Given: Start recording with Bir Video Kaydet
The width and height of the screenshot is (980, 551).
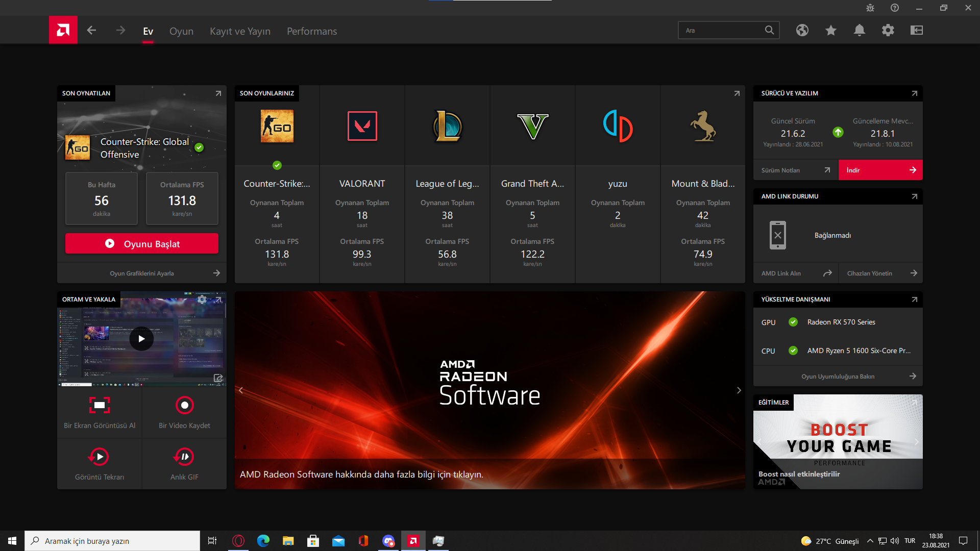Looking at the screenshot, I should [184, 412].
